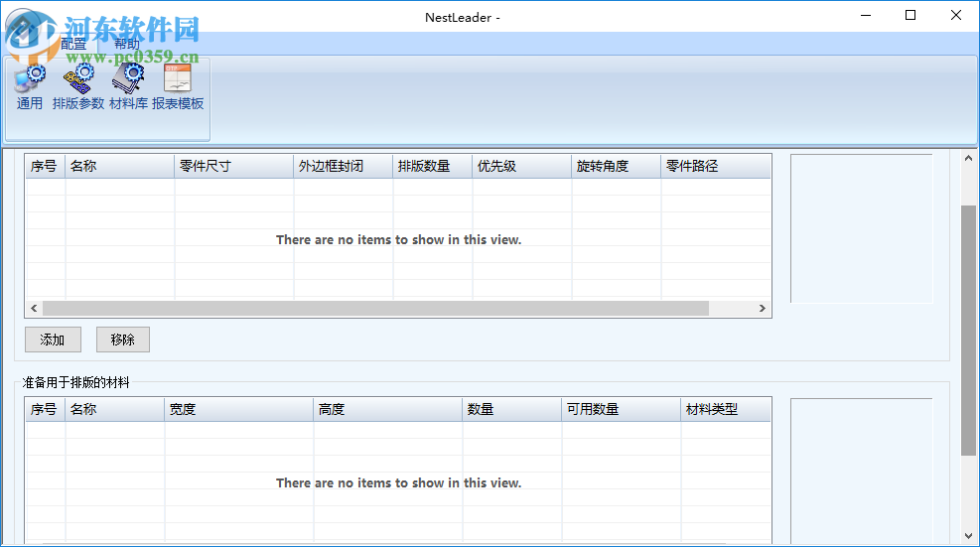Click the 添加 add button
This screenshot has height=547, width=980.
point(54,340)
